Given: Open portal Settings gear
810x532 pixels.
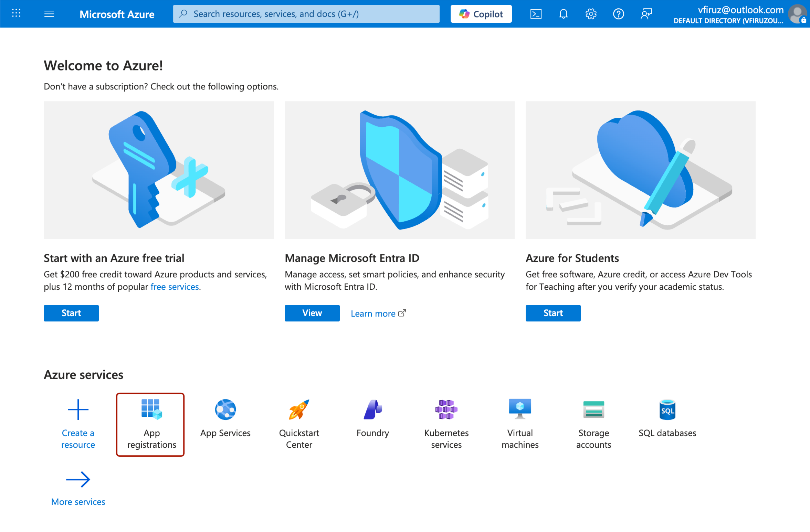Looking at the screenshot, I should coord(591,14).
